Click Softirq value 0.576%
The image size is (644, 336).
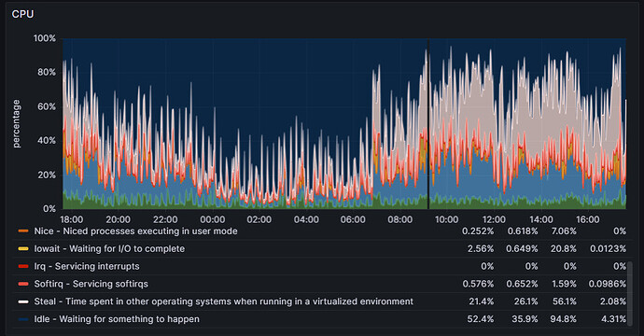tap(478, 284)
